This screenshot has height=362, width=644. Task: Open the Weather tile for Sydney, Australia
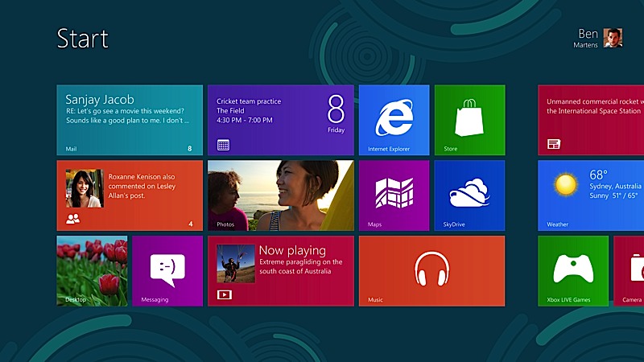pyautogui.click(x=591, y=195)
